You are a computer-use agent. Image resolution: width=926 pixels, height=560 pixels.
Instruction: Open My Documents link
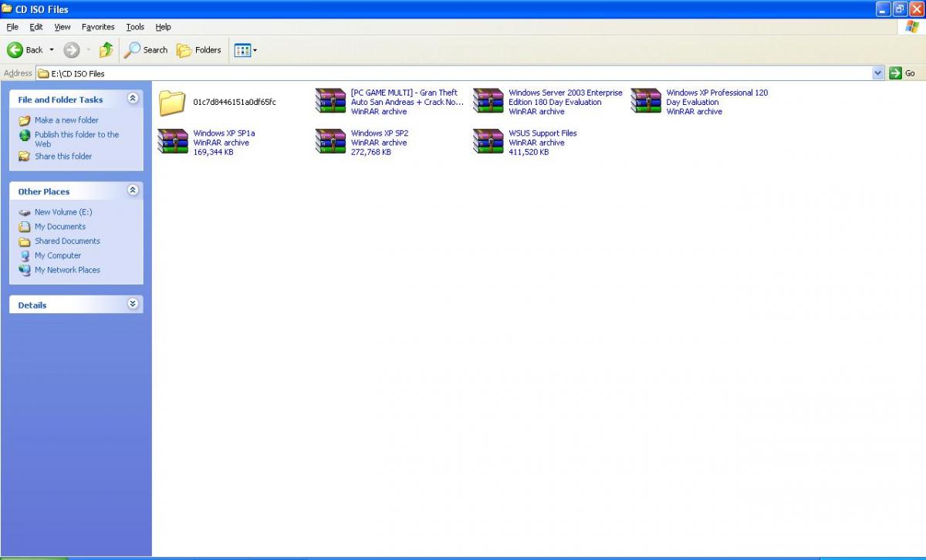(60, 227)
